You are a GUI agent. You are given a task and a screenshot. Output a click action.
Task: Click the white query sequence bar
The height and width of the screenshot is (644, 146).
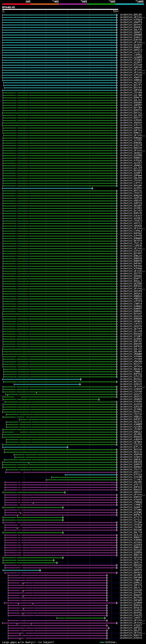click(60, 9)
